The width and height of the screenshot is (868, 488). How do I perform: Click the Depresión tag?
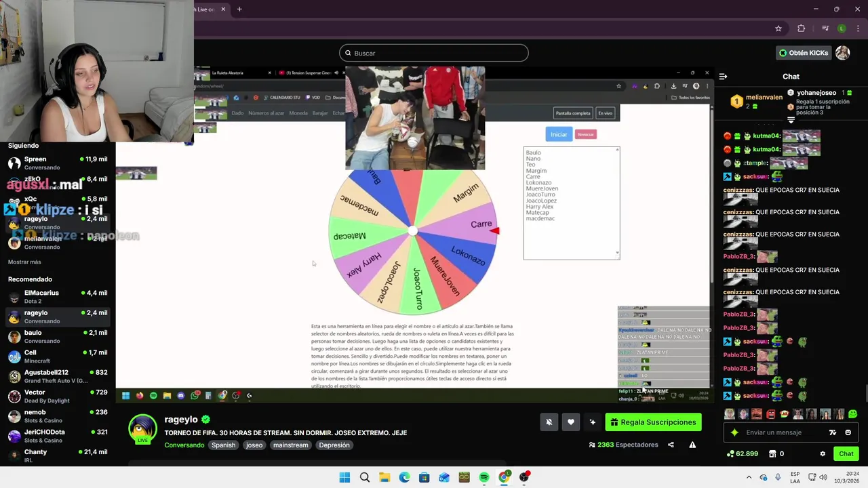point(334,445)
